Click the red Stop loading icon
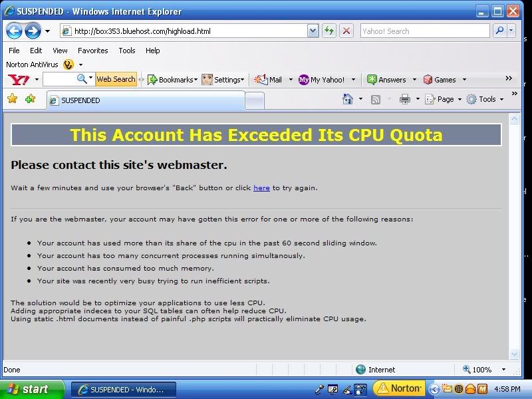Image resolution: width=532 pixels, height=399 pixels. [x=346, y=31]
